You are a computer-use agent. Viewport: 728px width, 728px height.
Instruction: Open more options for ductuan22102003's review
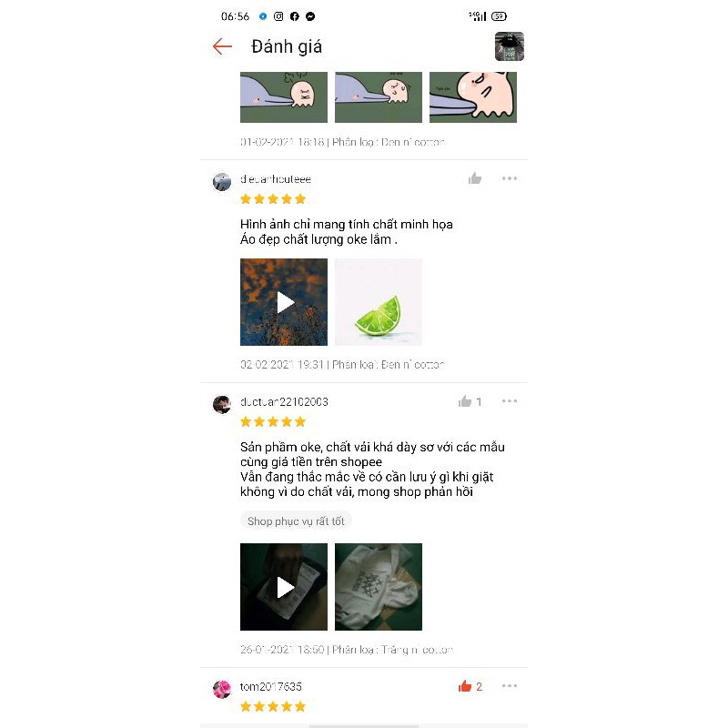(510, 401)
